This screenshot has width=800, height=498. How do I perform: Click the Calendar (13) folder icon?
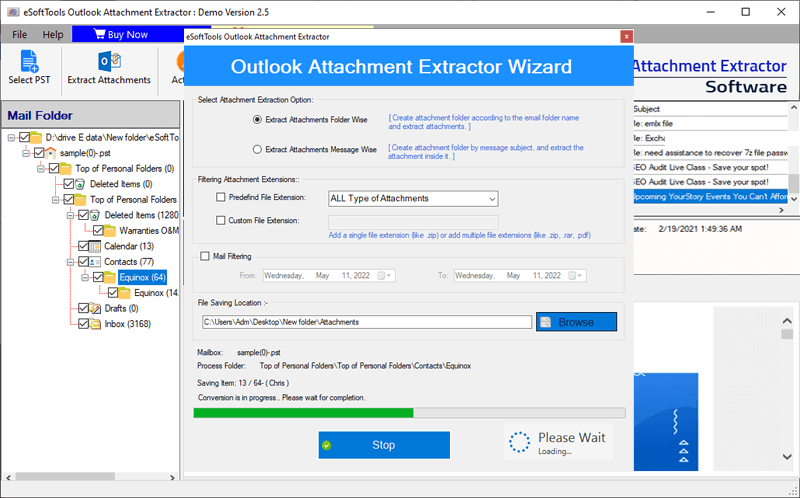94,246
